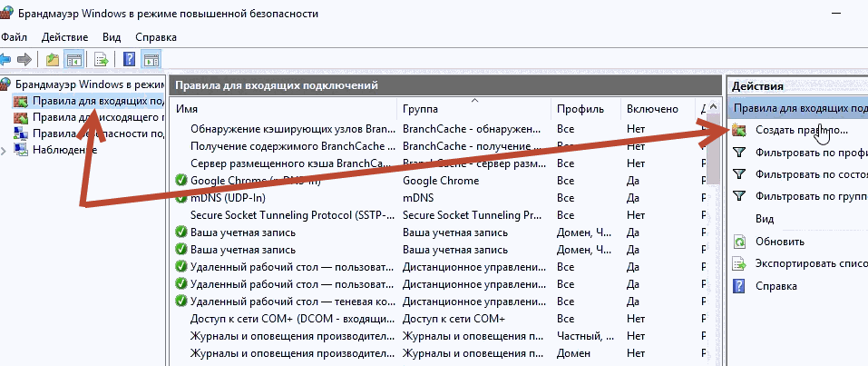Screen dimensions: 868x366
Task: Open Help via the toolbar question-mark icon
Action: [x=130, y=59]
